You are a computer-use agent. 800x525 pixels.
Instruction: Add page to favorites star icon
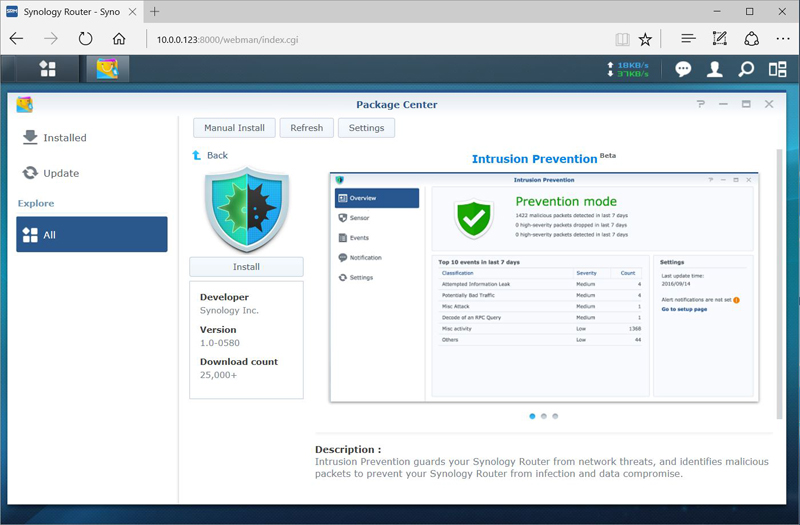[646, 39]
